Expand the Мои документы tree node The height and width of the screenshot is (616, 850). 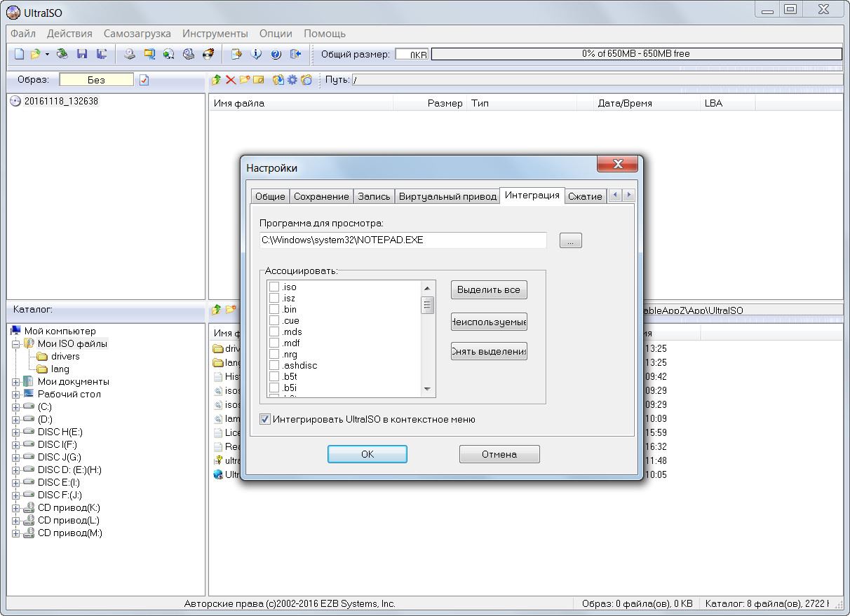click(x=15, y=382)
